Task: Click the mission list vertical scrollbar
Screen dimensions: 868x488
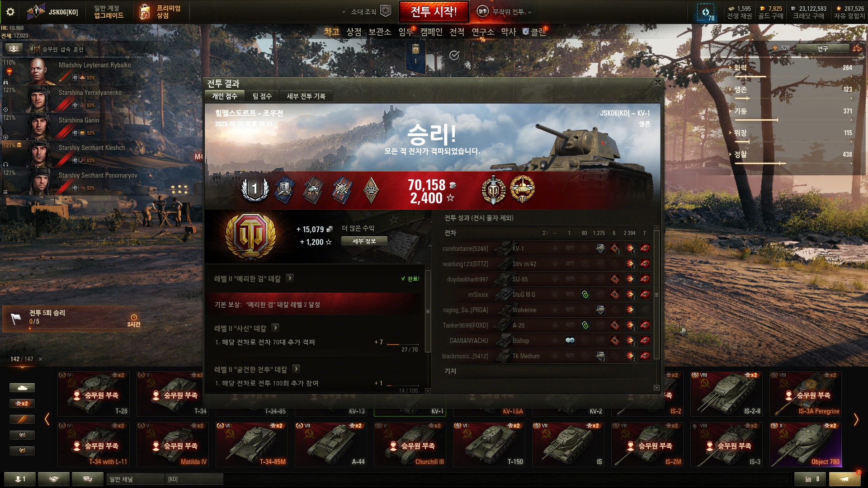Action: point(428,311)
